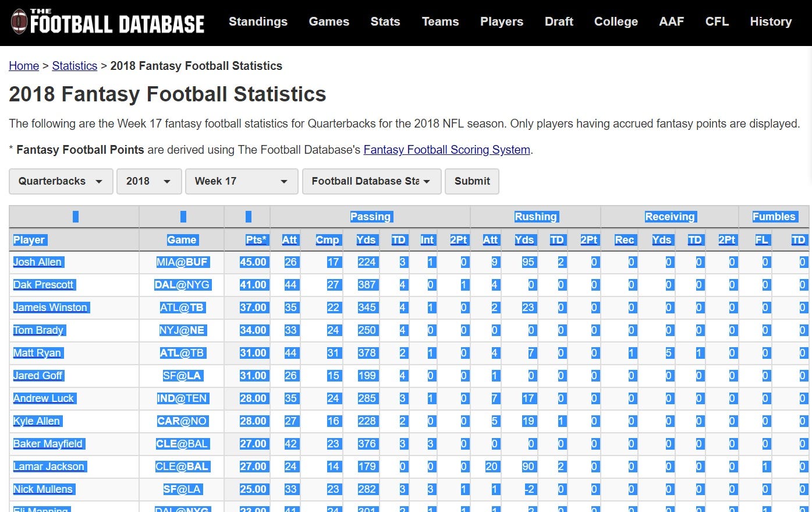Image resolution: width=812 pixels, height=512 pixels.
Task: Sort table by Pts* column
Action: tap(256, 240)
